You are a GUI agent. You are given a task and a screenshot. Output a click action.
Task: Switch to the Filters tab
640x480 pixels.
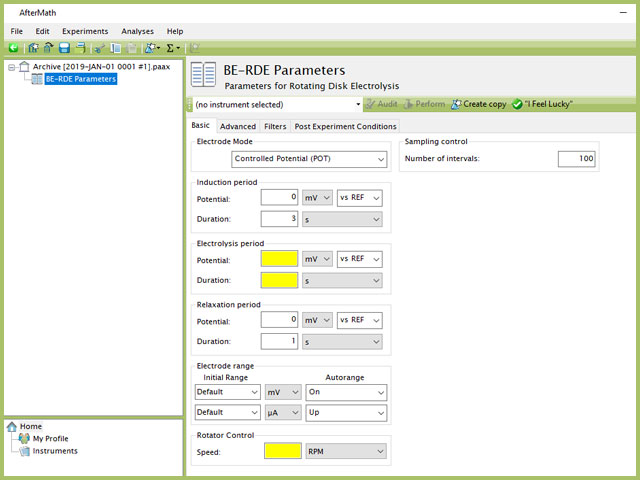click(x=275, y=127)
